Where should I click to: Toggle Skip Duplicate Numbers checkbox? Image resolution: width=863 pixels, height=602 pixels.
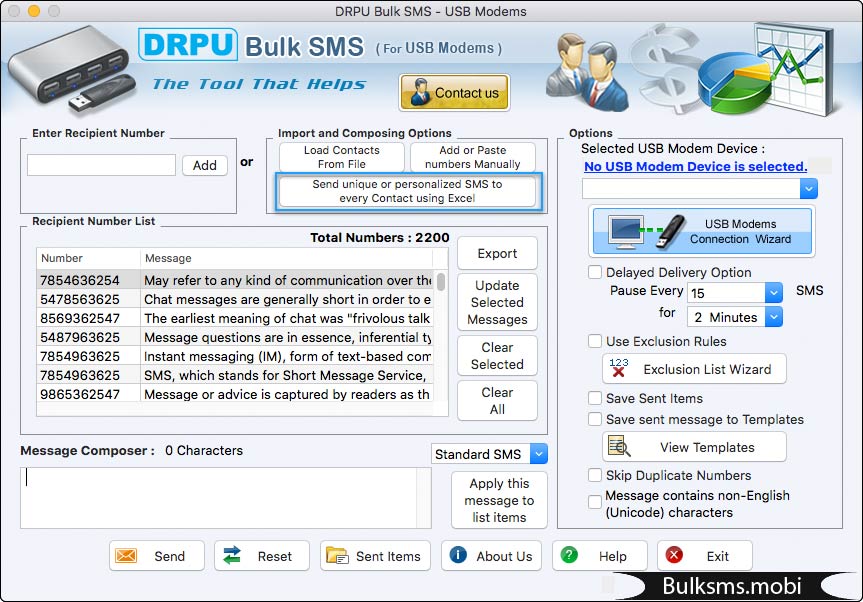click(594, 475)
